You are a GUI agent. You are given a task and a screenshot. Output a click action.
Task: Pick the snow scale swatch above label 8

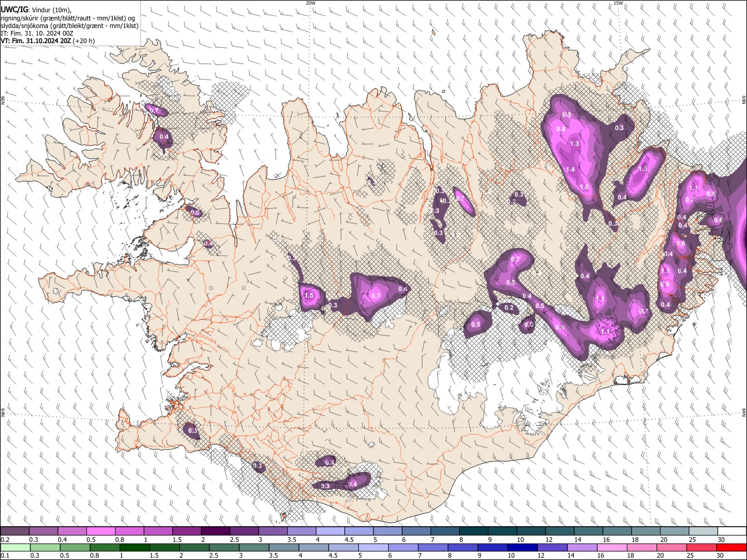(x=473, y=531)
